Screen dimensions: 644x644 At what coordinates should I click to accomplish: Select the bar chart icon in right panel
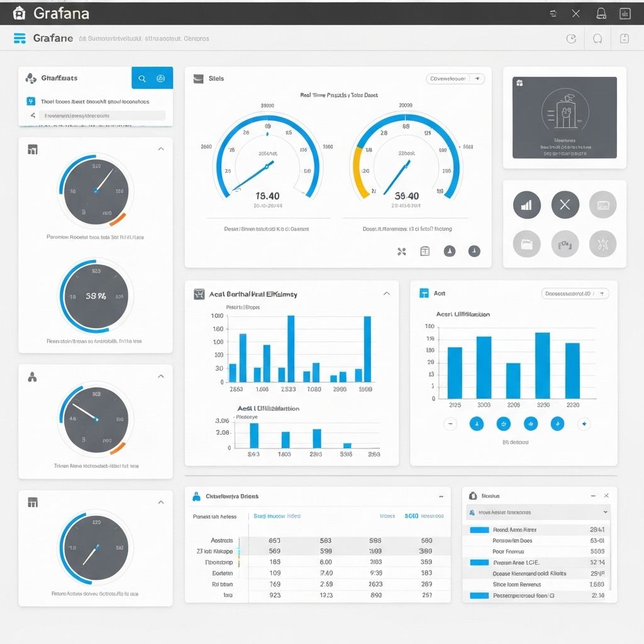pyautogui.click(x=526, y=204)
